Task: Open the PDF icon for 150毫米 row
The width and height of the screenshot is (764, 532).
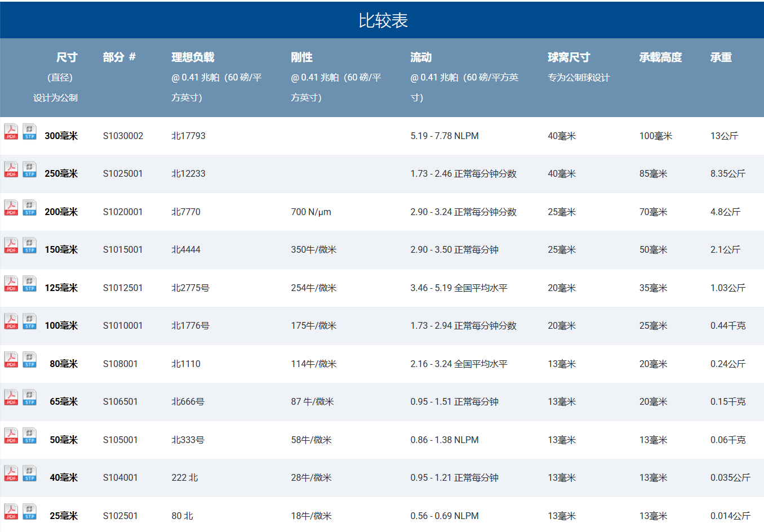Action: click(x=11, y=245)
